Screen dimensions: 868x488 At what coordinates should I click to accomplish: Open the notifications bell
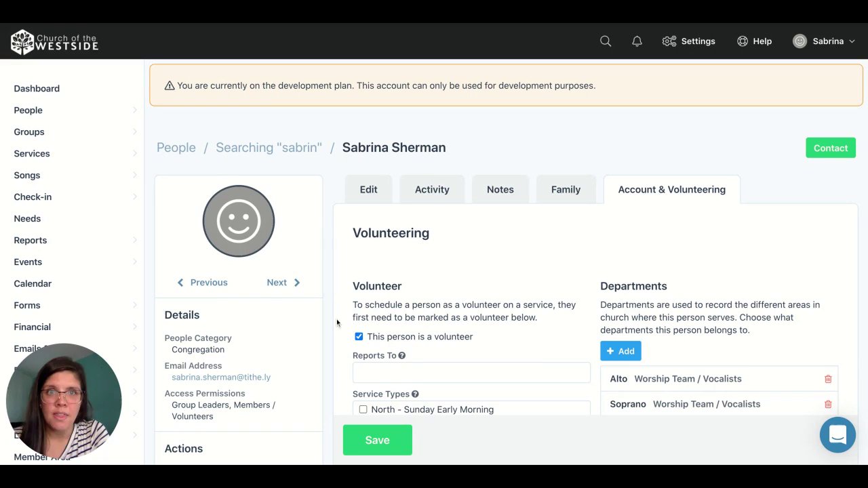[x=637, y=41]
